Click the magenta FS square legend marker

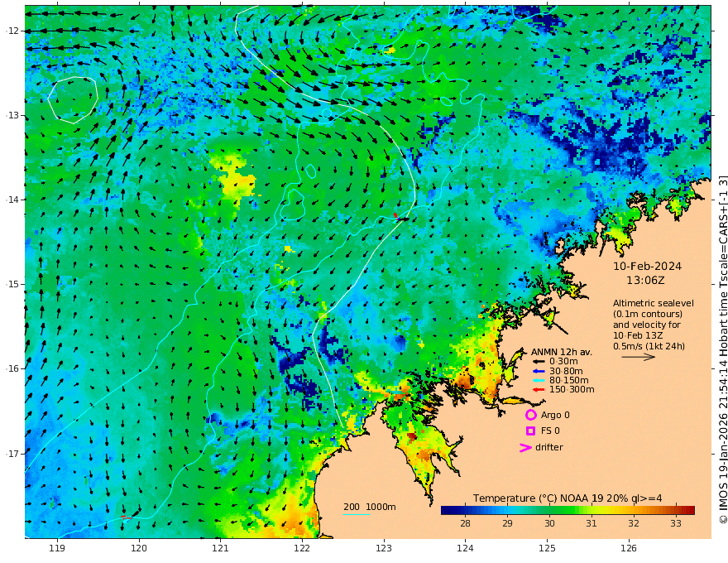point(530,431)
